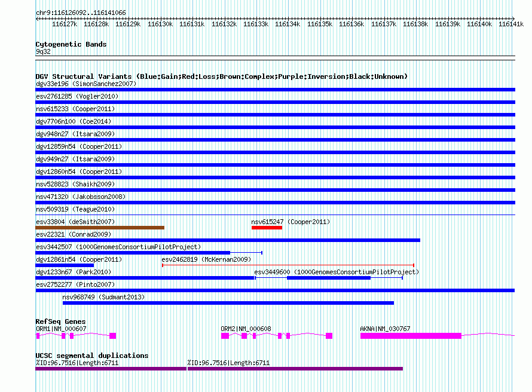Click the first magenta exon of ORM2
The image size is (532, 392).
[225, 336]
